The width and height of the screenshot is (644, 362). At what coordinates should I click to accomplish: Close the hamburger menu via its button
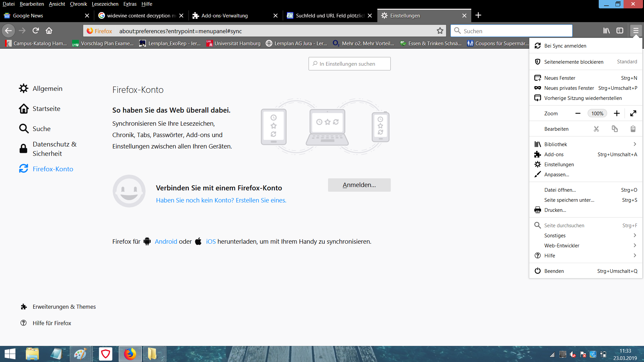coord(636,31)
